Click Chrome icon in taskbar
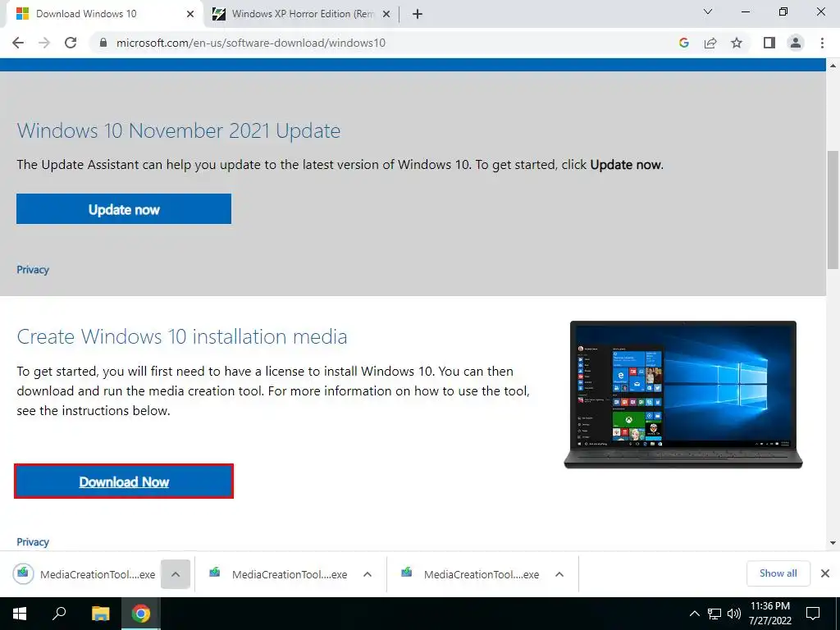This screenshot has height=630, width=840. point(141,614)
